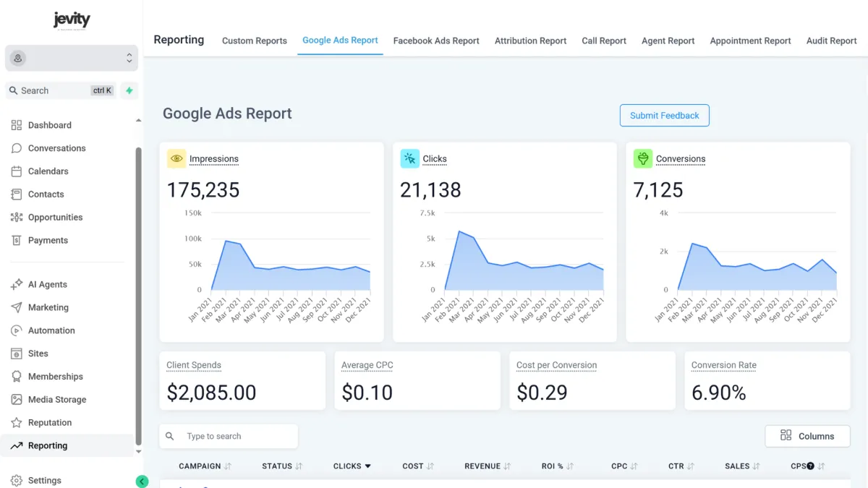The width and height of the screenshot is (868, 488).
Task: Open the Dashboard from the sidebar
Action: pyautogui.click(x=16, y=124)
